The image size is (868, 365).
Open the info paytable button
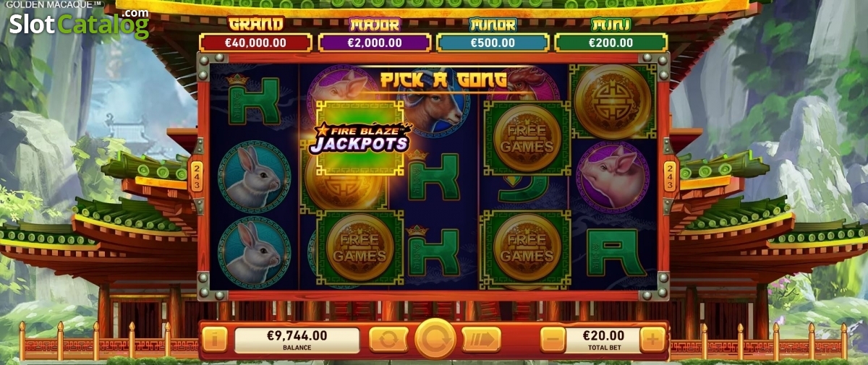point(214,339)
